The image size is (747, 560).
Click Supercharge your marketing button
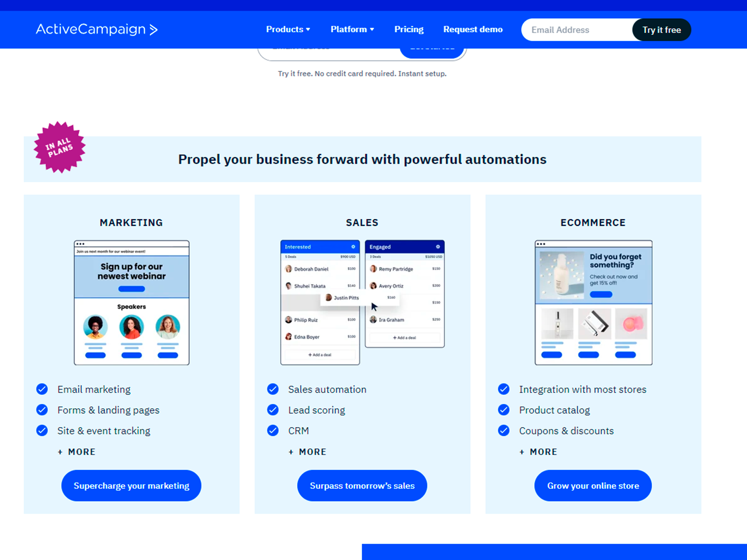click(x=131, y=486)
